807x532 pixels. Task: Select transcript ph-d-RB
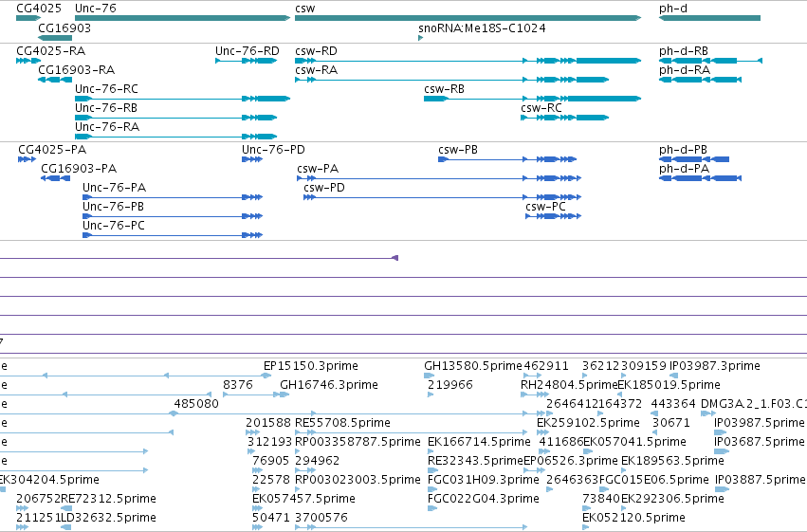(x=711, y=61)
